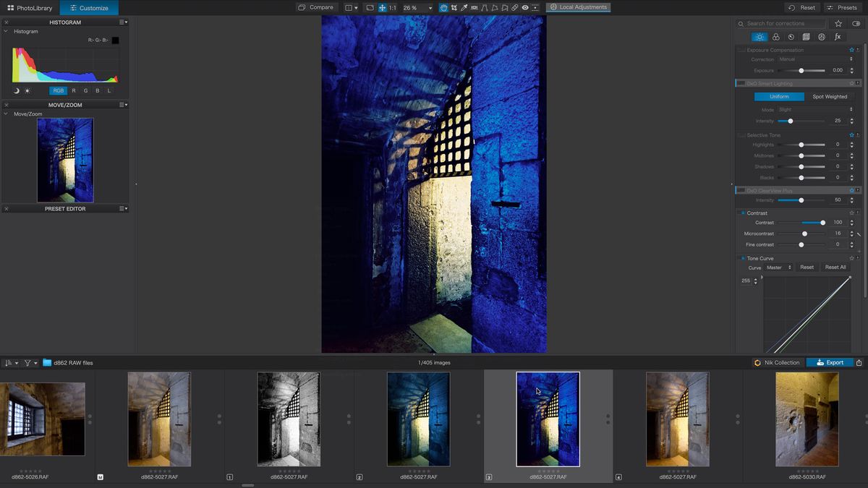Viewport: 868px width, 488px height.
Task: Close the Histogram panel
Action: (x=6, y=22)
